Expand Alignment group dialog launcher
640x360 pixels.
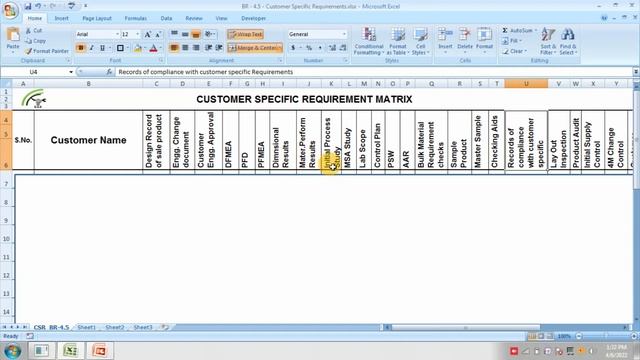coord(280,60)
